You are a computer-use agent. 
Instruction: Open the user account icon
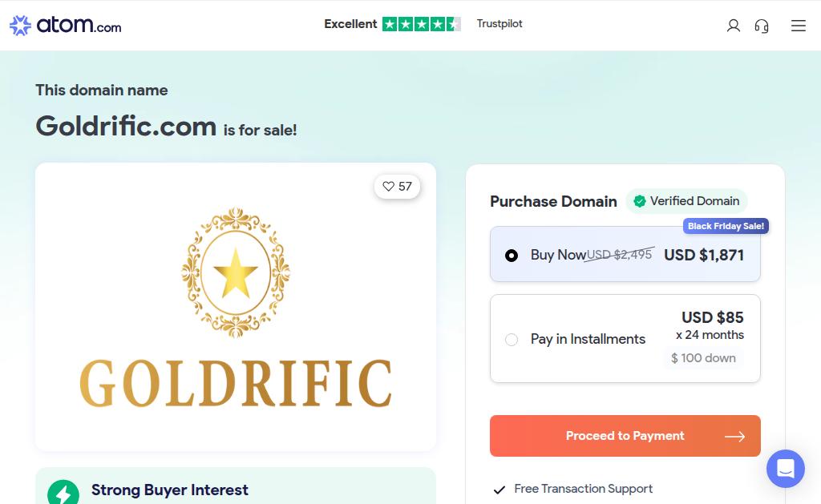click(733, 26)
